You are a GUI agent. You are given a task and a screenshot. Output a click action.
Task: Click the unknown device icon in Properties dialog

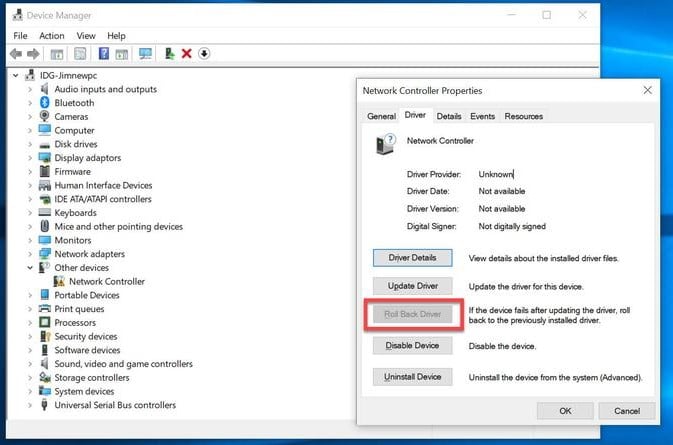coord(385,144)
